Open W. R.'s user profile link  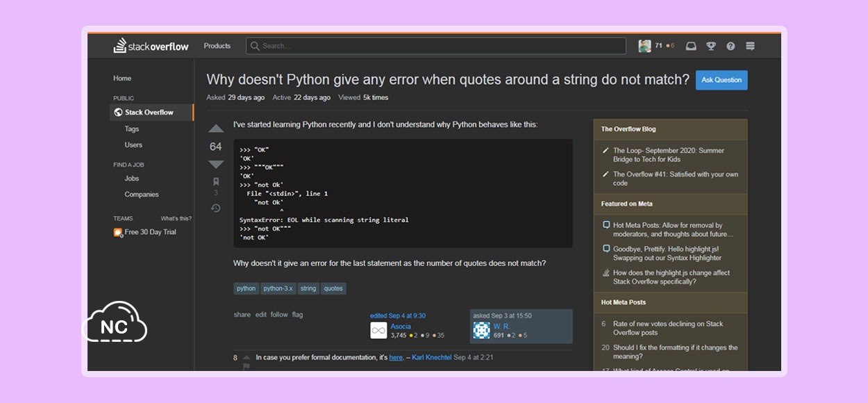[501, 327]
